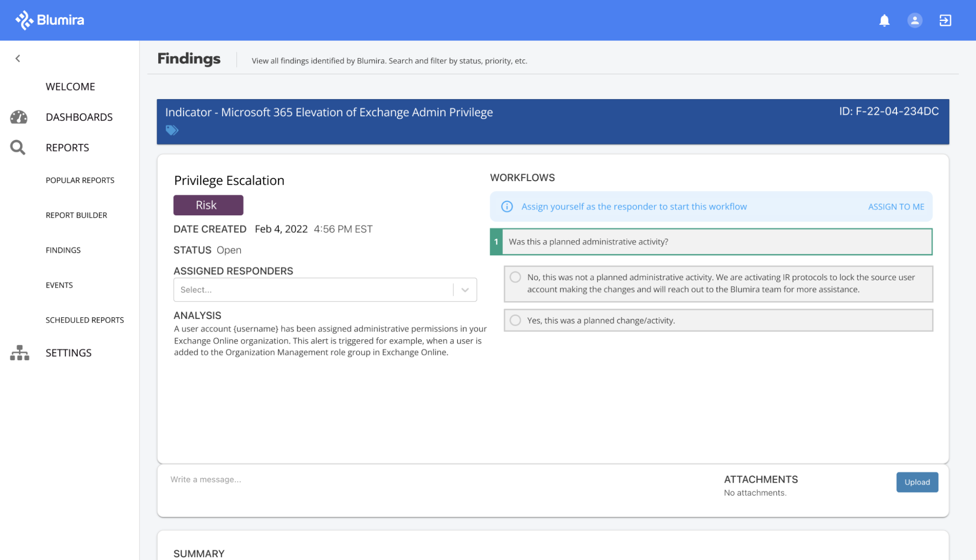Go to Findings in the sidebar
Image resolution: width=976 pixels, height=560 pixels.
(63, 250)
